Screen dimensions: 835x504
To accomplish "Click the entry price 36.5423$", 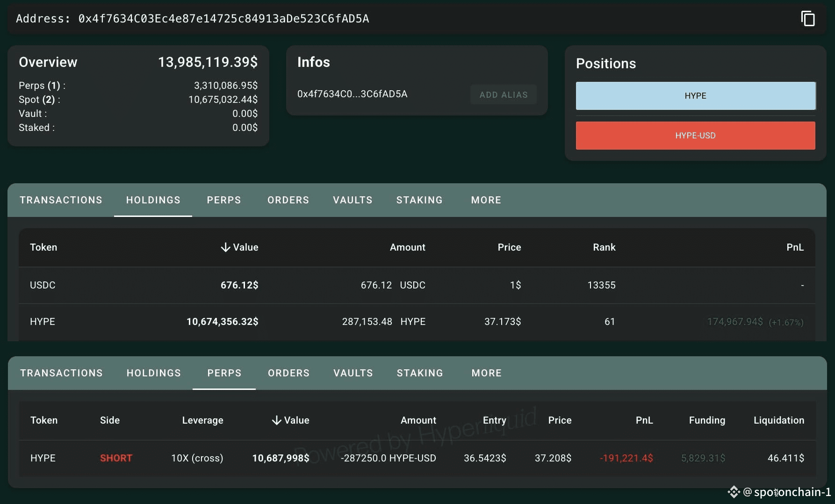I will coord(485,458).
